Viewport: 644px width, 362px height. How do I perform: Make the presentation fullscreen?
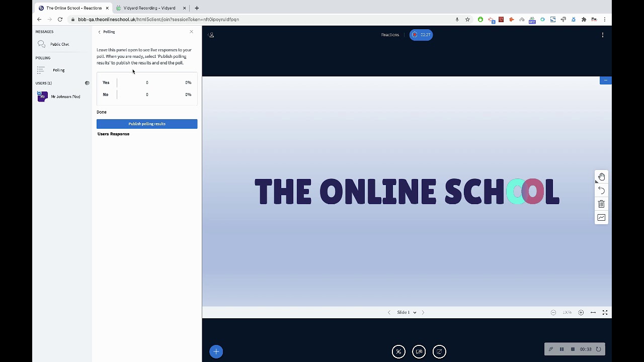(605, 312)
